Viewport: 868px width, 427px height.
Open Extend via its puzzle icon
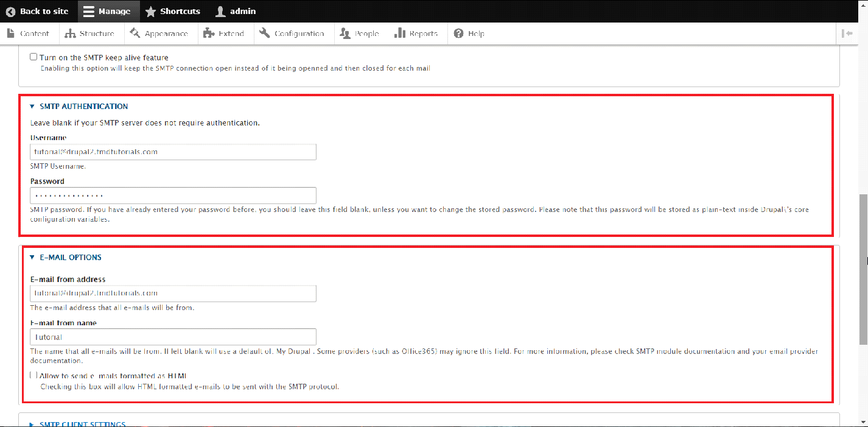(x=209, y=34)
